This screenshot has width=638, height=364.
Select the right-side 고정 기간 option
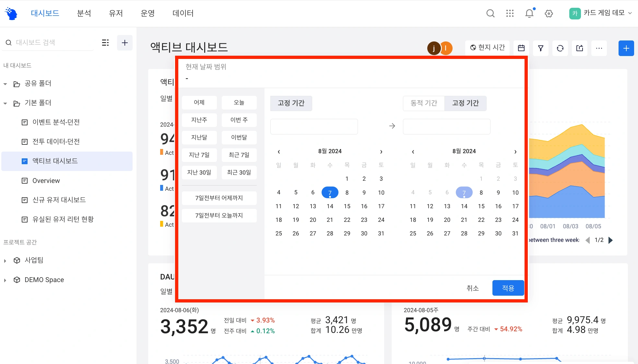point(466,103)
